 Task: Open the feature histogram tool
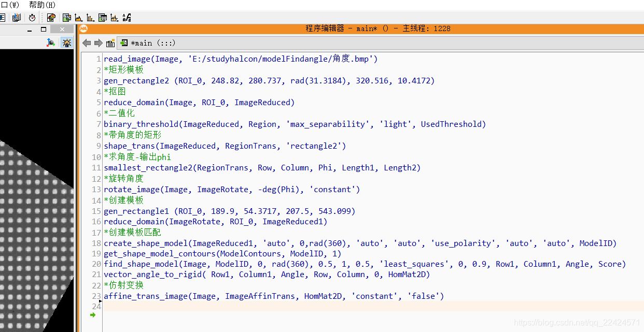pos(90,18)
